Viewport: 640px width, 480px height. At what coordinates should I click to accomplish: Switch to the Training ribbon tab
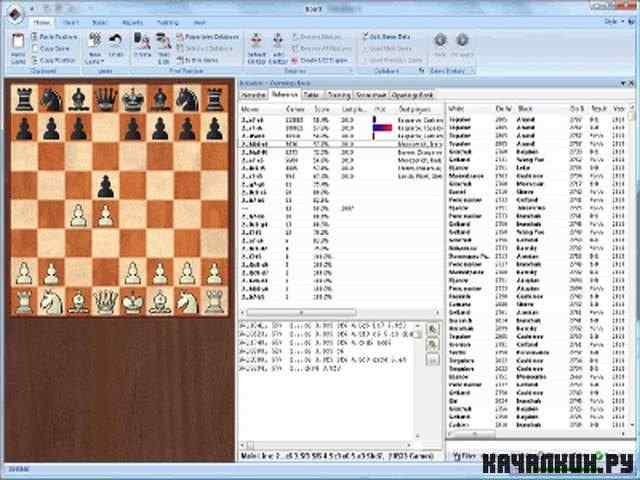[x=168, y=22]
